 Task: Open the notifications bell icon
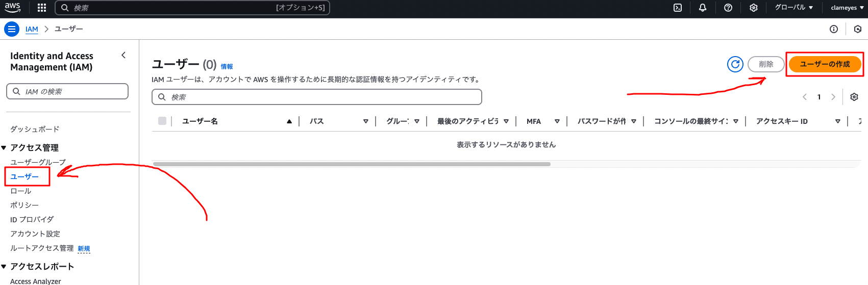coord(703,8)
